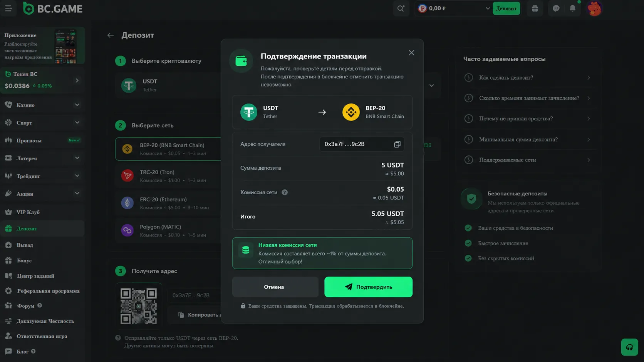The width and height of the screenshot is (644, 362).
Task: Click the Низкая комиссия сети notice
Action: [x=322, y=253]
